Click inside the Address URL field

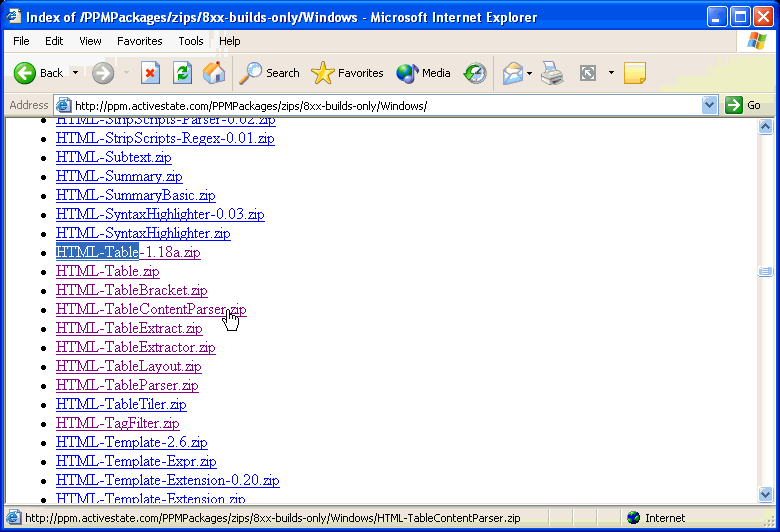pyautogui.click(x=380, y=105)
